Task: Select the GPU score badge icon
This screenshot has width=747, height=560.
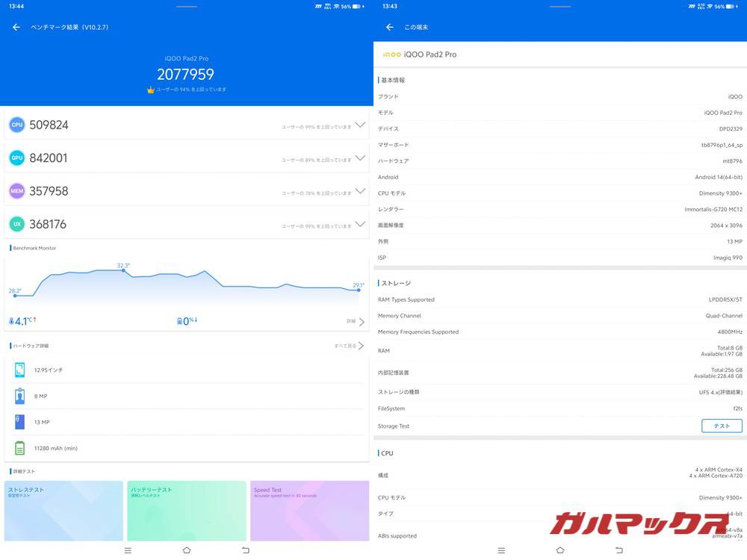Action: click(16, 158)
